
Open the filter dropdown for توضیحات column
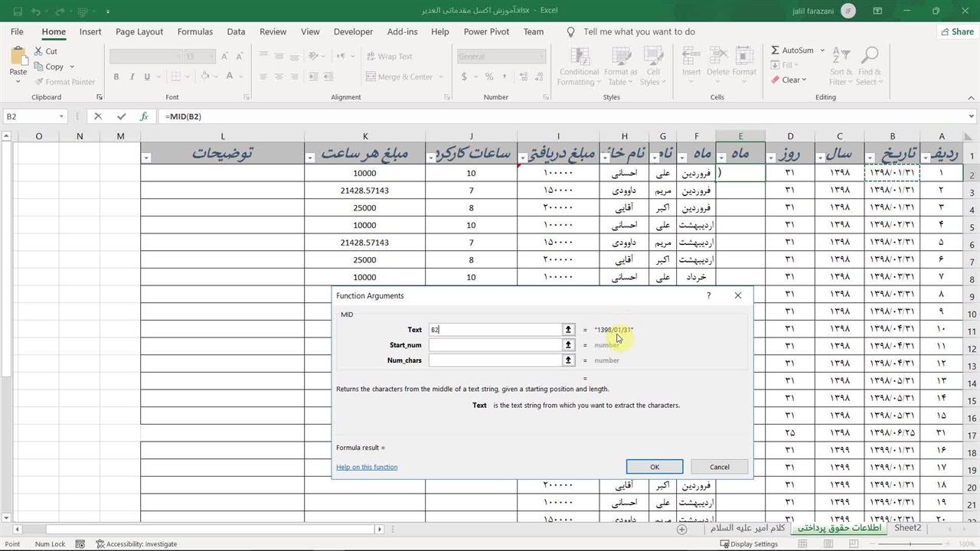[x=146, y=158]
